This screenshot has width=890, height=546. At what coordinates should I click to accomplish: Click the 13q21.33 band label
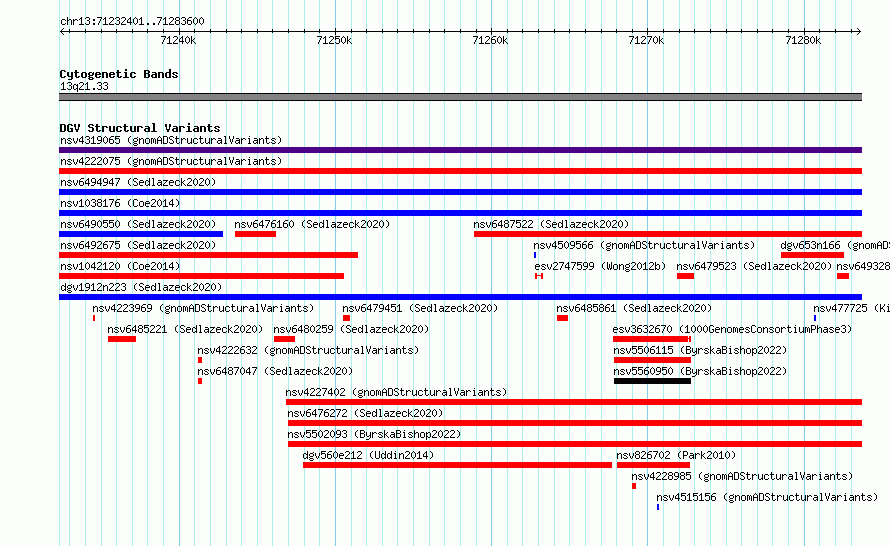84,86
